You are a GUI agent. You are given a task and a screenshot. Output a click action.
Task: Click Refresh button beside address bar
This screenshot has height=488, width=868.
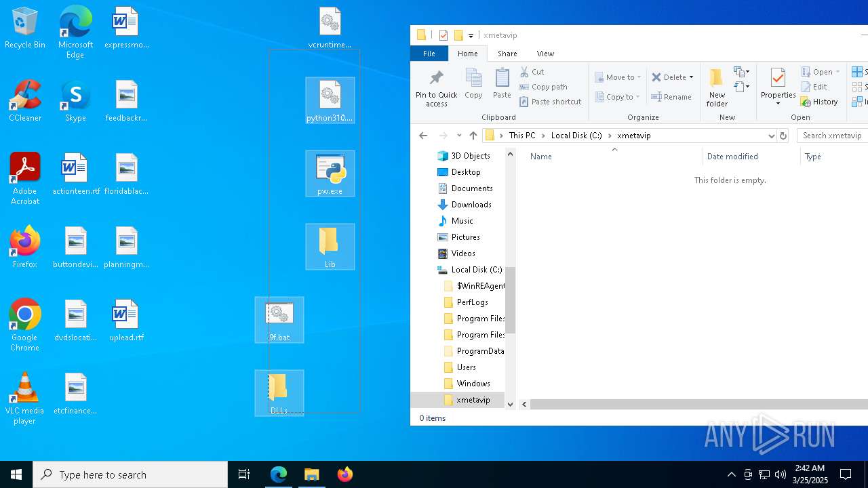pyautogui.click(x=783, y=136)
